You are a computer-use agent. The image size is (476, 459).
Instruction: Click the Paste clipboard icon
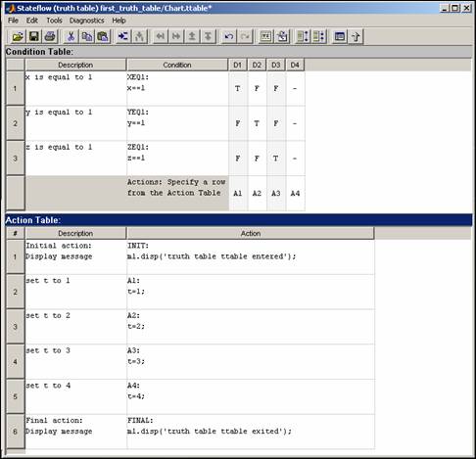[x=103, y=36]
